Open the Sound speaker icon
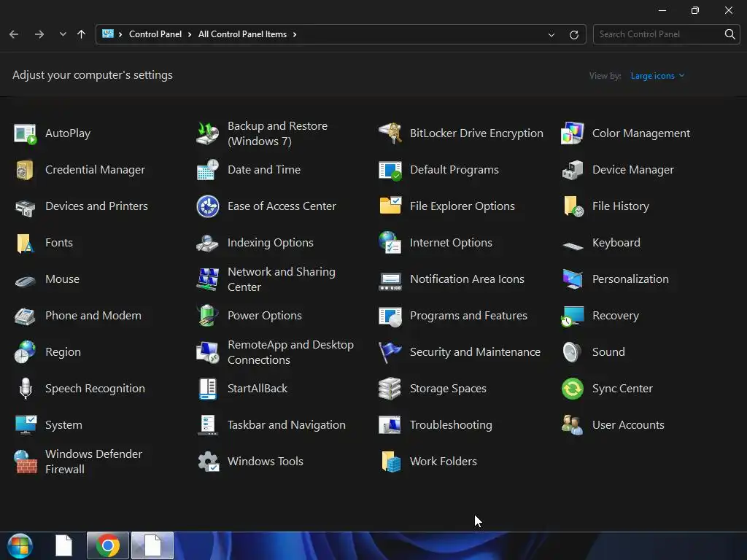The width and height of the screenshot is (747, 560). [x=572, y=352]
